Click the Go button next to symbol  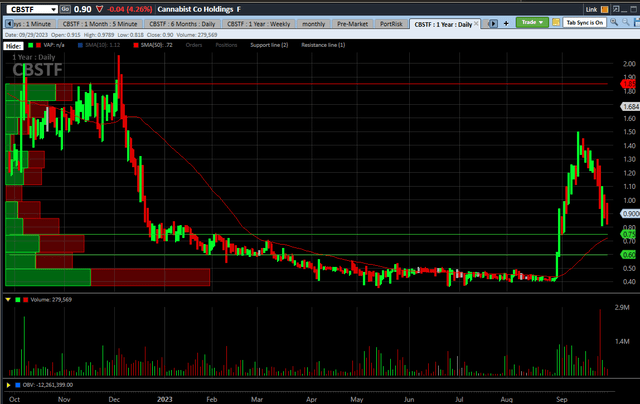point(65,9)
